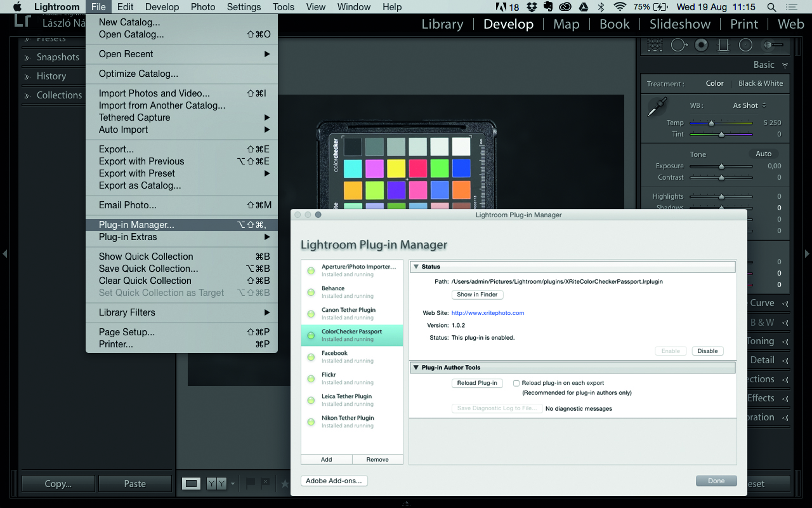Enable Reload plug-in on each export
Screen dimensions: 812x508
point(516,383)
